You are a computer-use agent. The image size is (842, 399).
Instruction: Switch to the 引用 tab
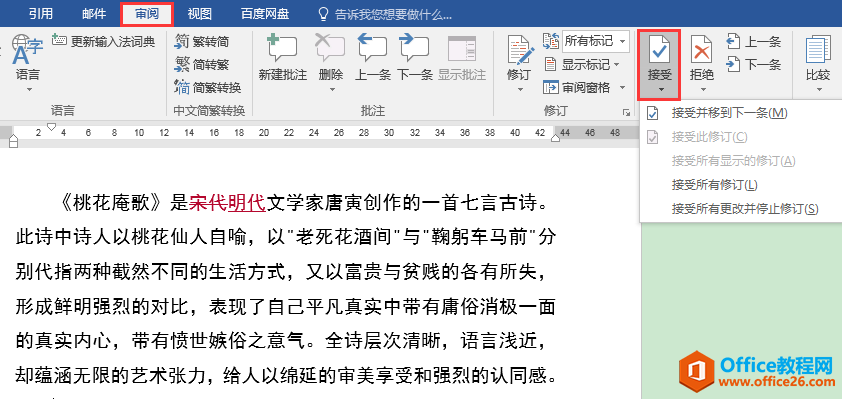click(x=41, y=14)
